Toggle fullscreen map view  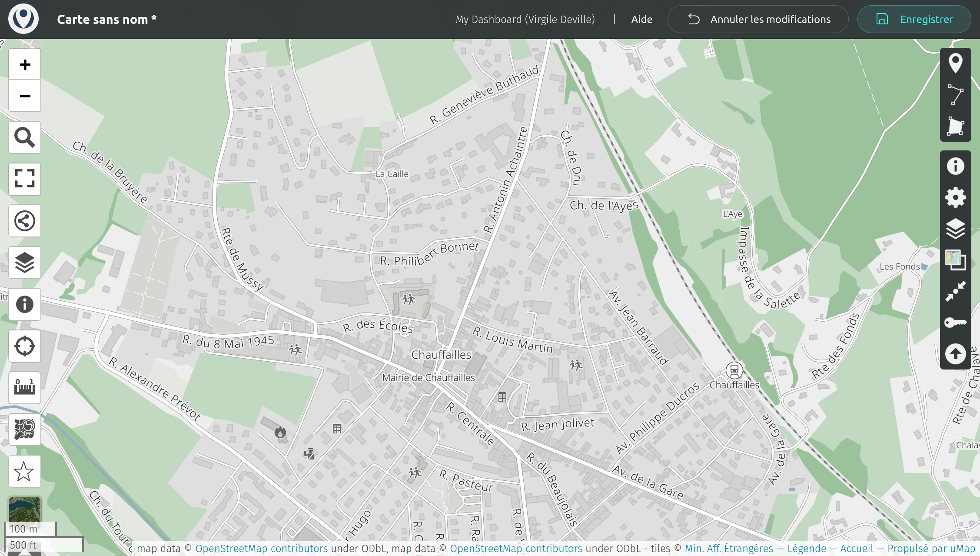(25, 179)
